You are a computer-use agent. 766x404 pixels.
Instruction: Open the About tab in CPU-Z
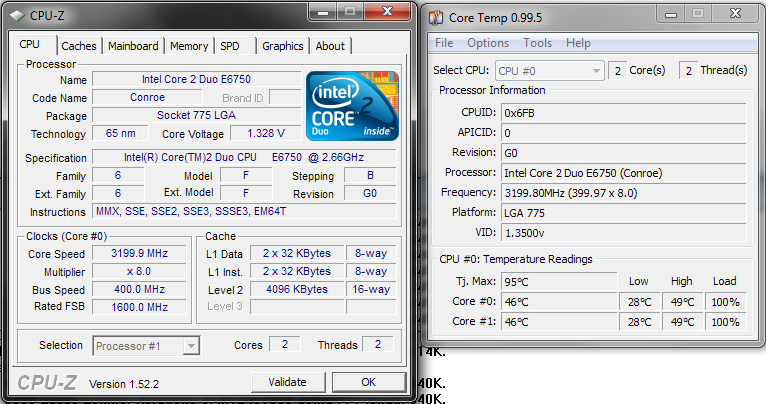330,46
